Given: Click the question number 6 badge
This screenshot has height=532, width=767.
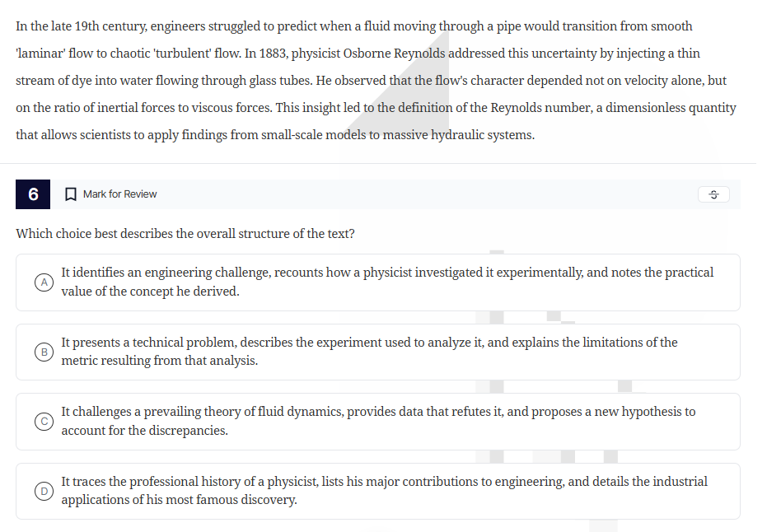Looking at the screenshot, I should pos(32,194).
